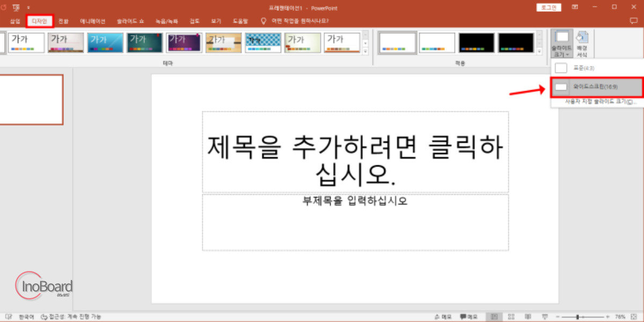644x322 pixels.
Task: Click the zoom in plus button
Action: 608,317
